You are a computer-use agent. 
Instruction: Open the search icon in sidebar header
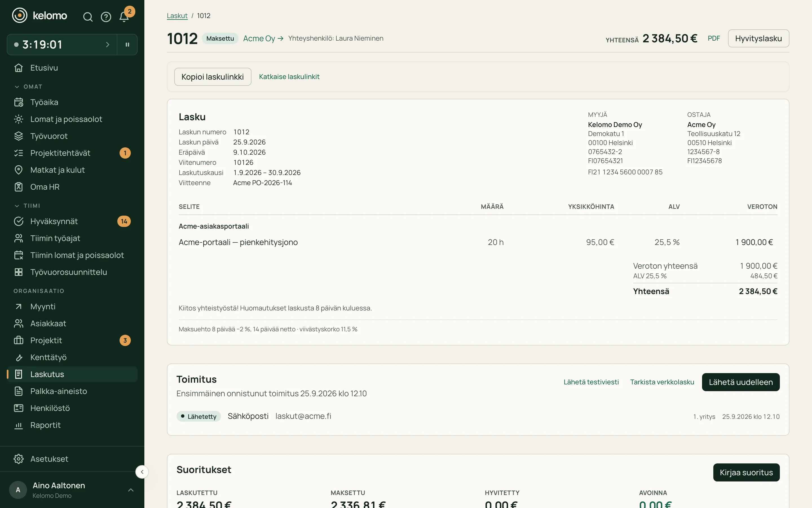click(x=88, y=17)
